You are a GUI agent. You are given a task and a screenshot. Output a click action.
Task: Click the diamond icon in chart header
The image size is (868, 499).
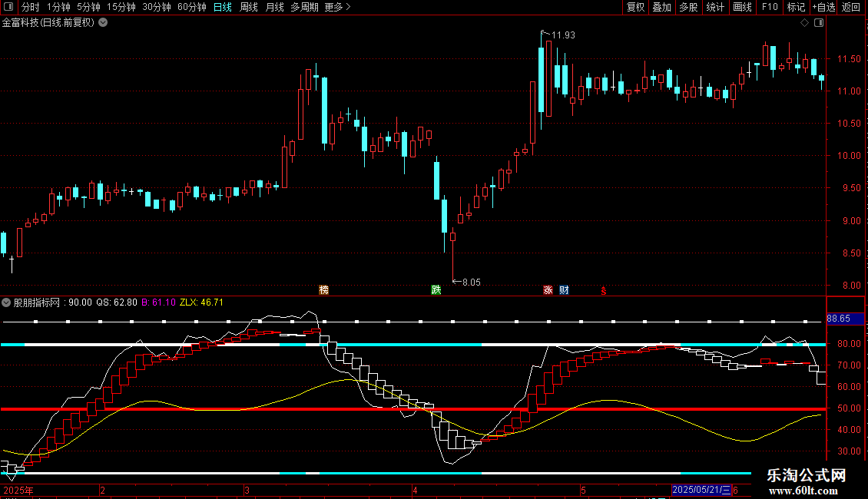pyautogui.click(x=804, y=23)
